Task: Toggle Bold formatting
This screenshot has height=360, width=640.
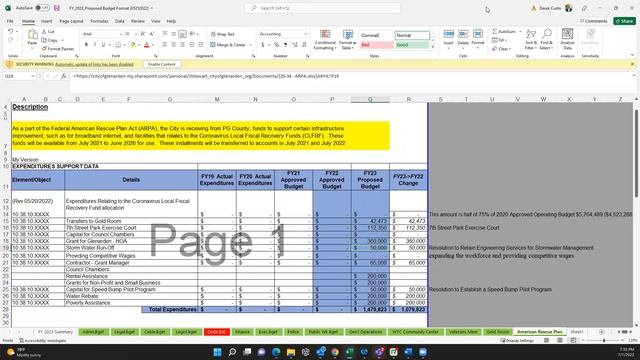Action: [x=86, y=44]
